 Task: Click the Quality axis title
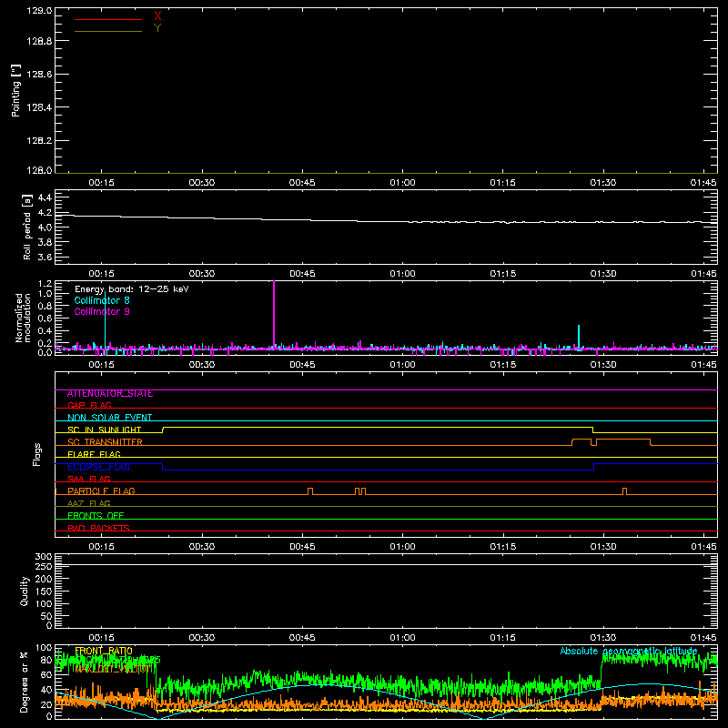[x=25, y=591]
